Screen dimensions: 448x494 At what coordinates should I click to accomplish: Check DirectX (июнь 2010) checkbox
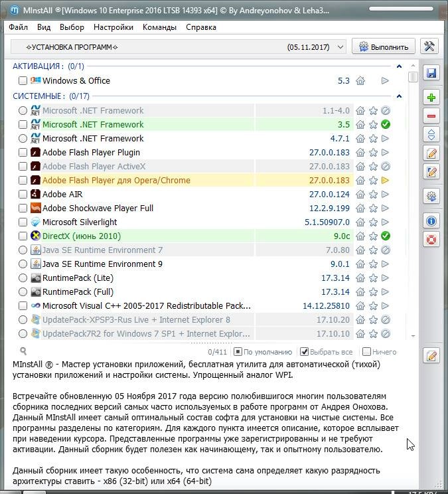[23, 236]
